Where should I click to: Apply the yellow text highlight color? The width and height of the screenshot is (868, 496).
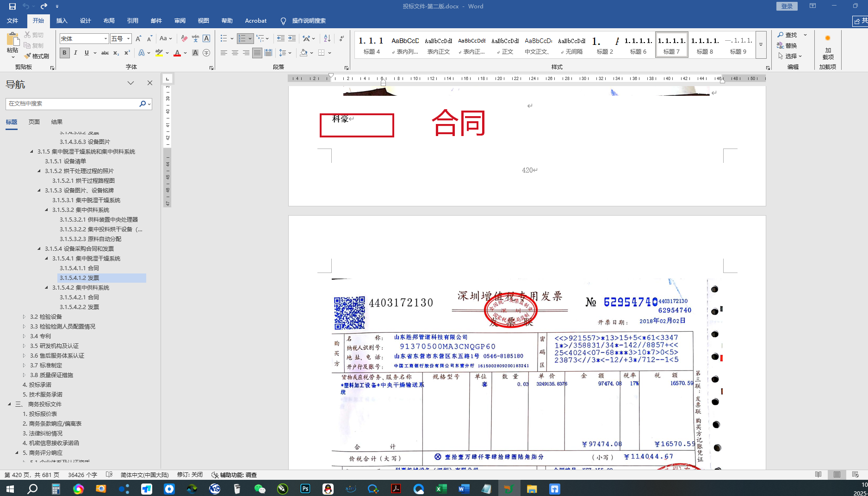159,53
